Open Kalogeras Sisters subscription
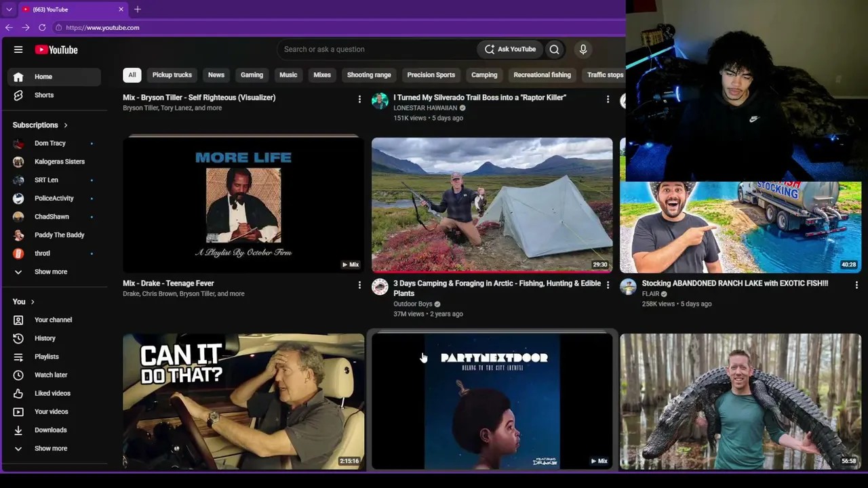Viewport: 868px width, 488px height. point(54,161)
